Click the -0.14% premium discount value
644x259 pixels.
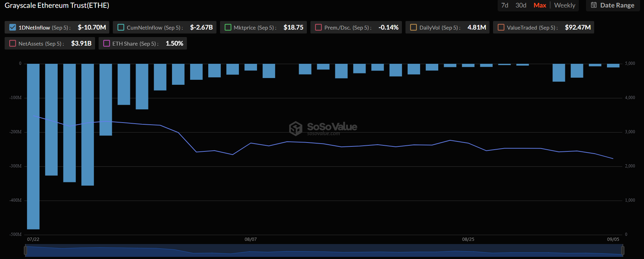[x=388, y=27]
